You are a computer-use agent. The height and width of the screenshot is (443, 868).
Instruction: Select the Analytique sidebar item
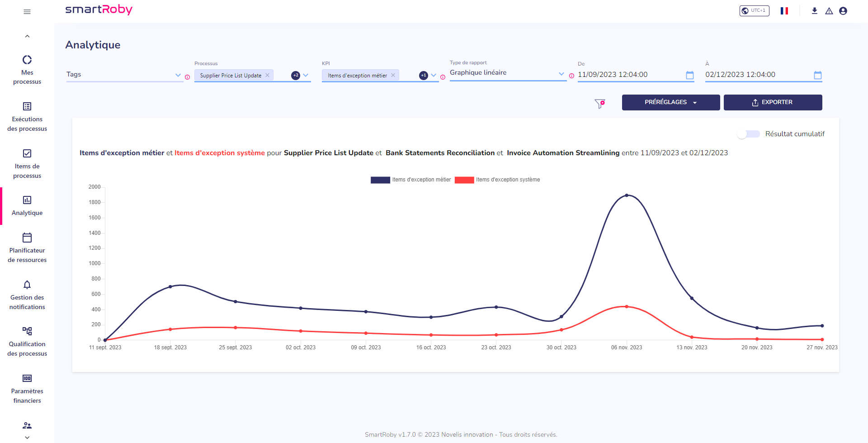pos(27,206)
